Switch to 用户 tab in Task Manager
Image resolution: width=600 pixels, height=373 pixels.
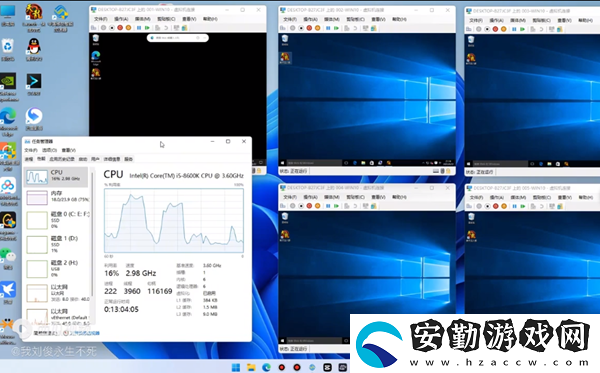click(95, 159)
